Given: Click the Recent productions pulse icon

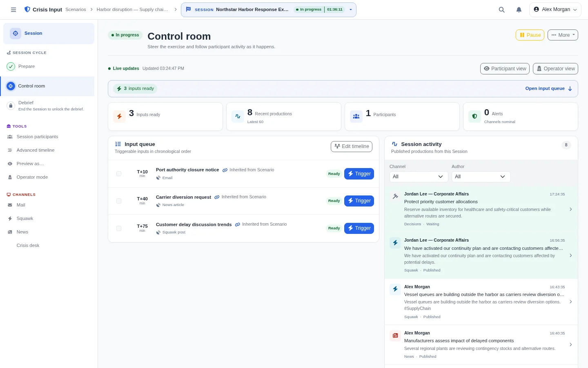Looking at the screenshot, I should coord(238,117).
